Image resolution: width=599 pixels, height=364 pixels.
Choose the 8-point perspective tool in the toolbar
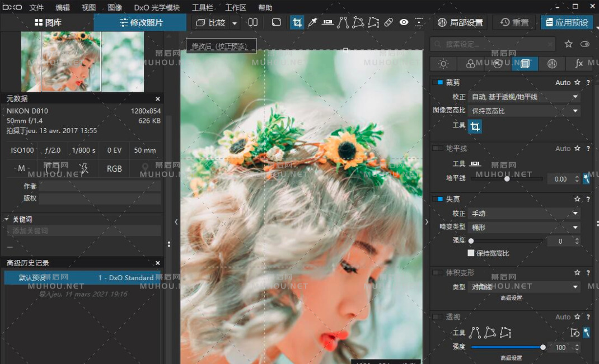click(x=373, y=22)
